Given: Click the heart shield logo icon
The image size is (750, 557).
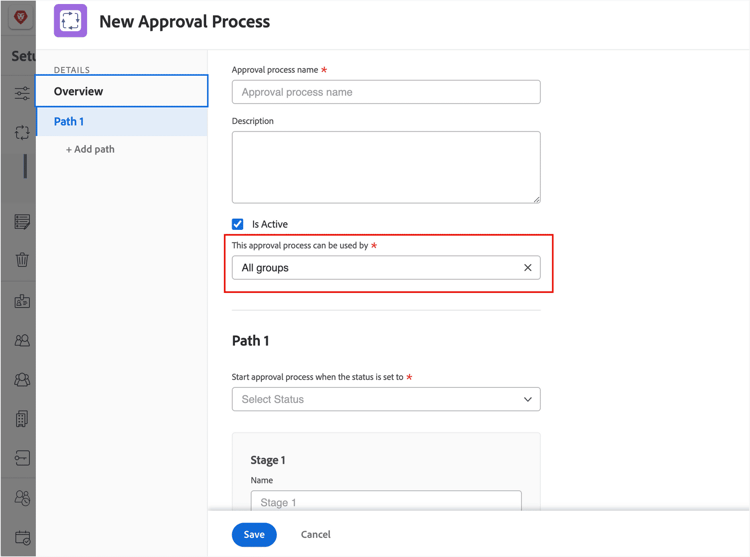Looking at the screenshot, I should (x=20, y=17).
